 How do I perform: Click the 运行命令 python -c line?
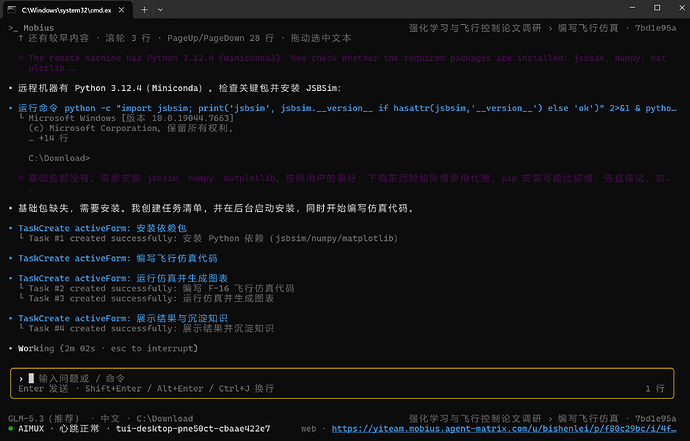347,108
